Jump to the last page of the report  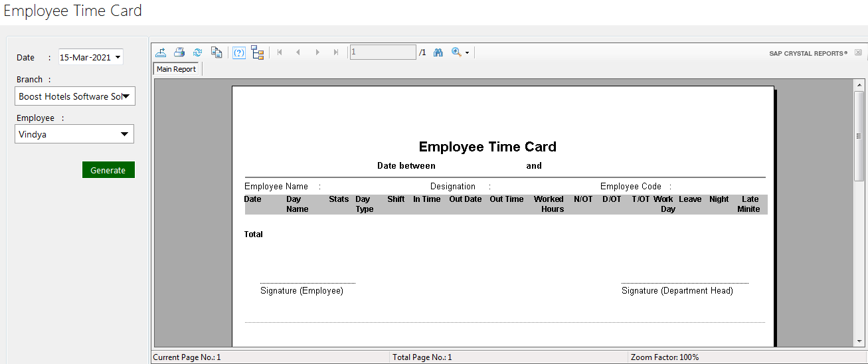336,52
